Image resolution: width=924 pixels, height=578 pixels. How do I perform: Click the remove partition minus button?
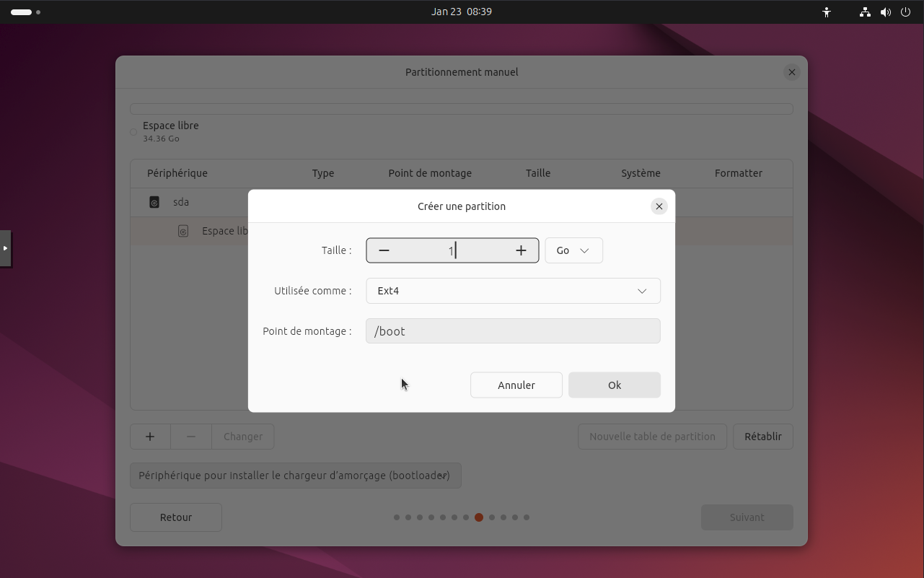coord(191,437)
